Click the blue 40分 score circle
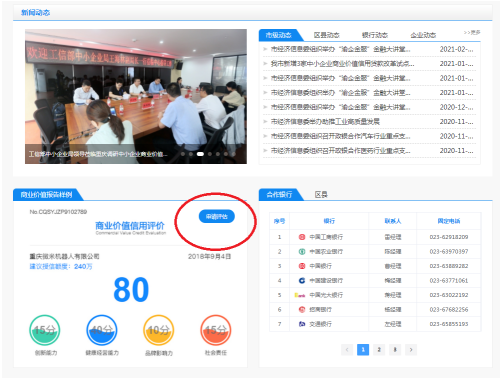This screenshot has width=503, height=380. coord(102,330)
